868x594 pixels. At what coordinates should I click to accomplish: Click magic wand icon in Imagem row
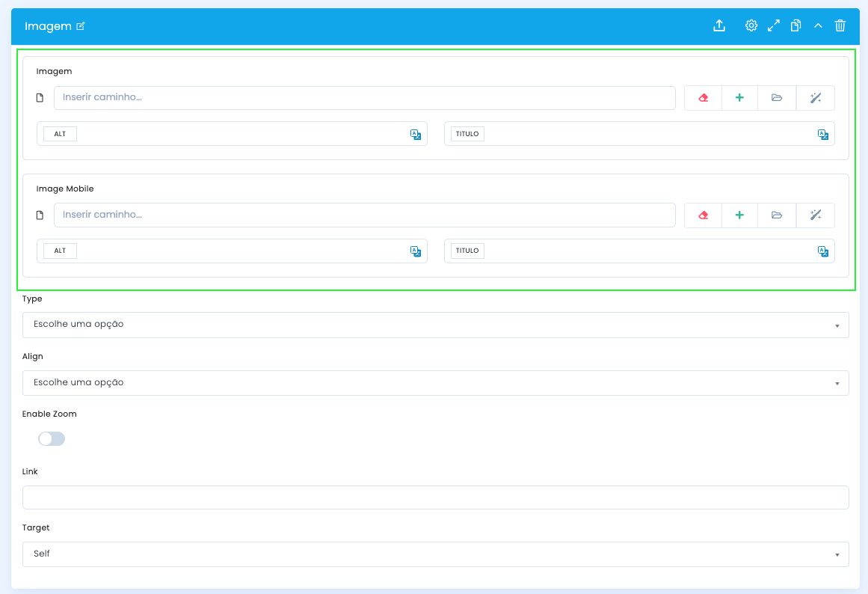[x=816, y=98]
